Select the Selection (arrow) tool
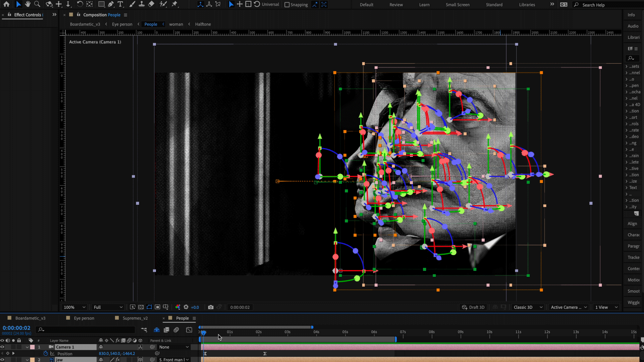Image resolution: width=644 pixels, height=362 pixels. click(18, 4)
